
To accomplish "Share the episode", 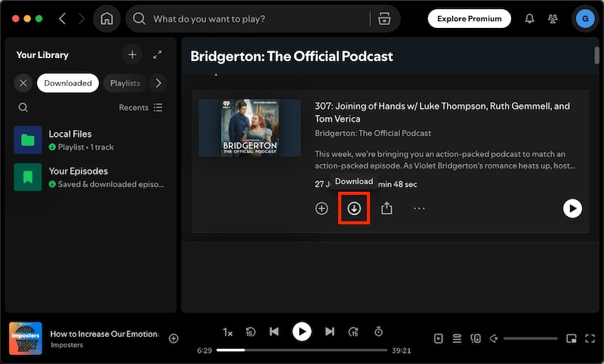I will 387,208.
